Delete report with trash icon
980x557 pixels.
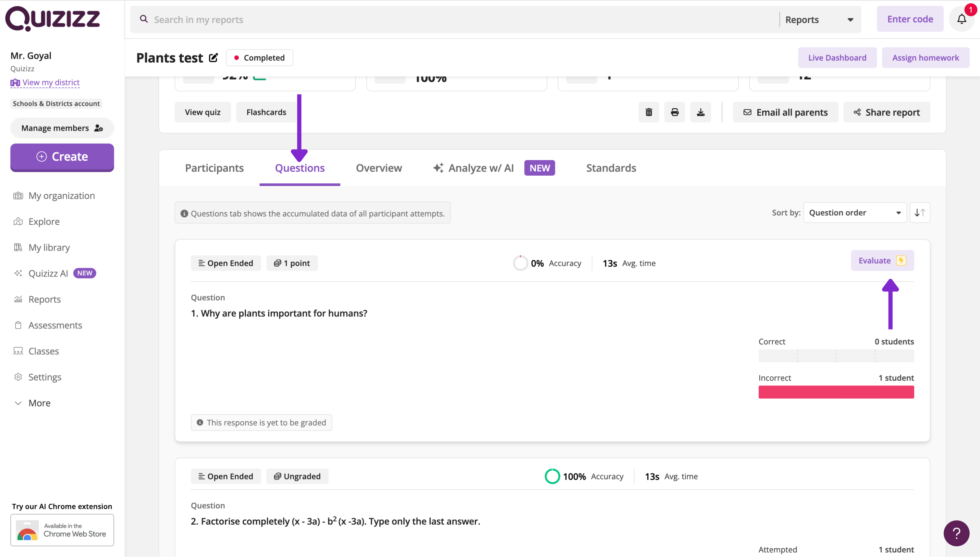[648, 112]
